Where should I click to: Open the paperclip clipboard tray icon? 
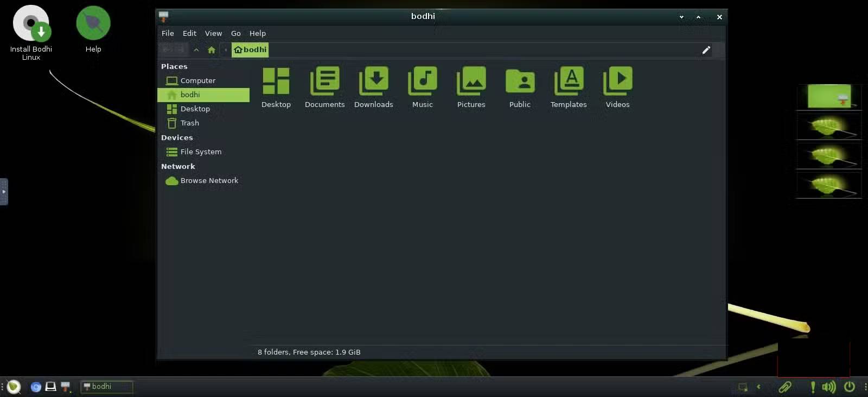point(785,387)
